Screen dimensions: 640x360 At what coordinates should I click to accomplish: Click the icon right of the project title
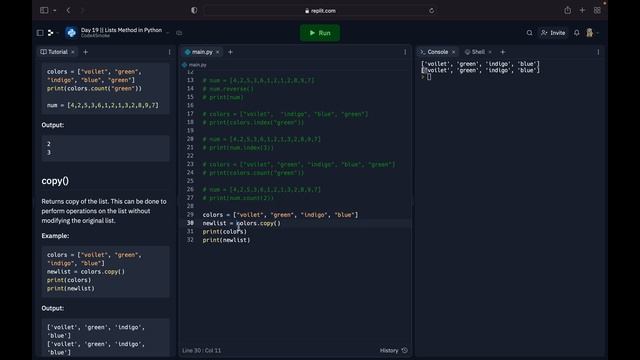click(x=179, y=33)
